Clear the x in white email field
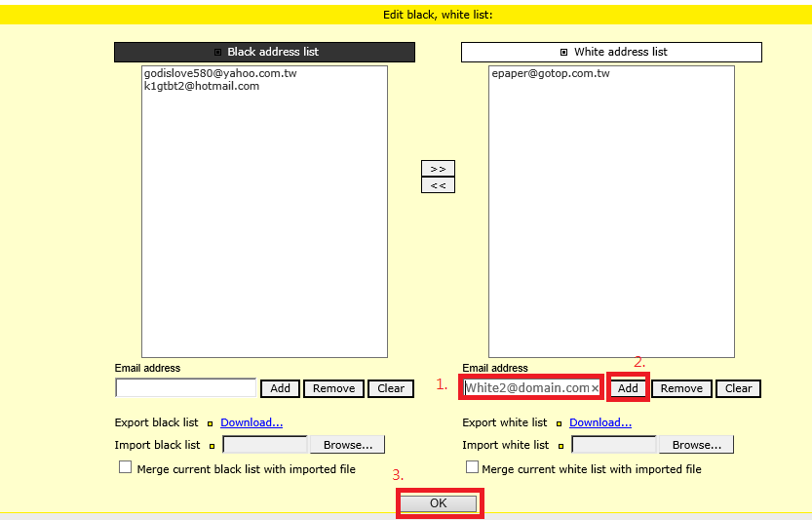This screenshot has height=520, width=812. coord(595,388)
